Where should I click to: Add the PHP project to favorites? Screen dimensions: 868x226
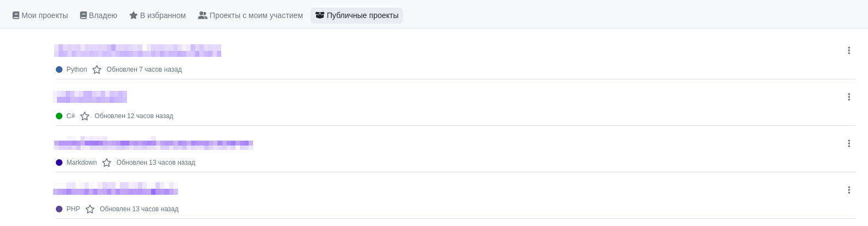(x=90, y=209)
